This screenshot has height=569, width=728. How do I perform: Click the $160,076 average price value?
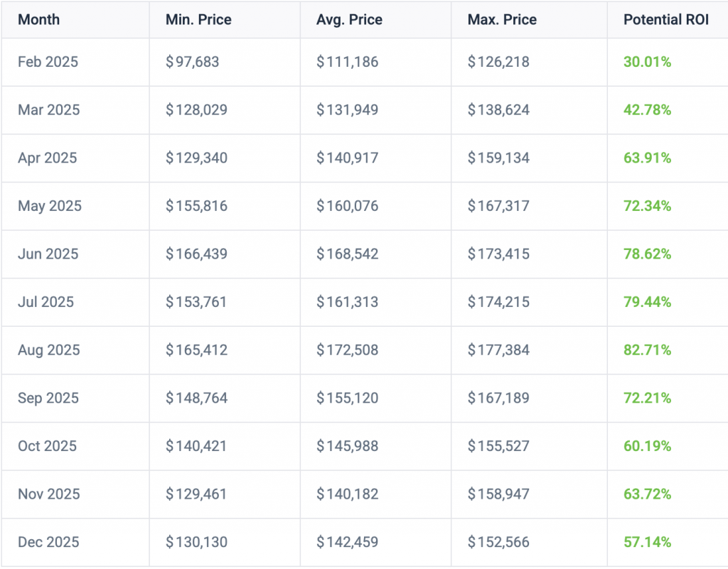[347, 206]
